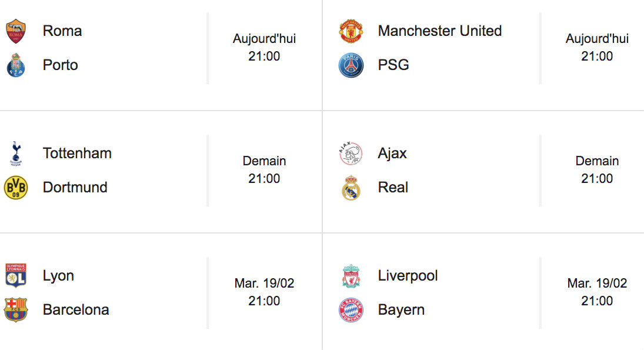Select Roma vs Porto Aujourd'hui 21:00 time
This screenshot has height=350, width=644.
[x=264, y=47]
